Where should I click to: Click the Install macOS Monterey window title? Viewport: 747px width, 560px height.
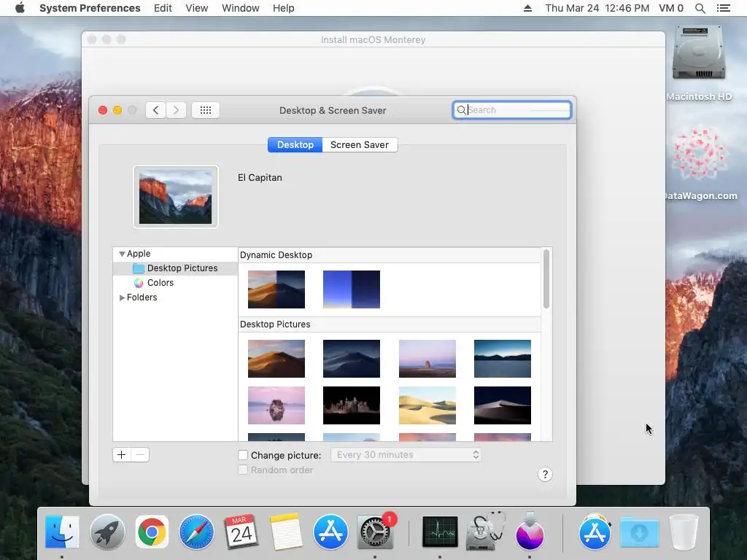pos(373,40)
